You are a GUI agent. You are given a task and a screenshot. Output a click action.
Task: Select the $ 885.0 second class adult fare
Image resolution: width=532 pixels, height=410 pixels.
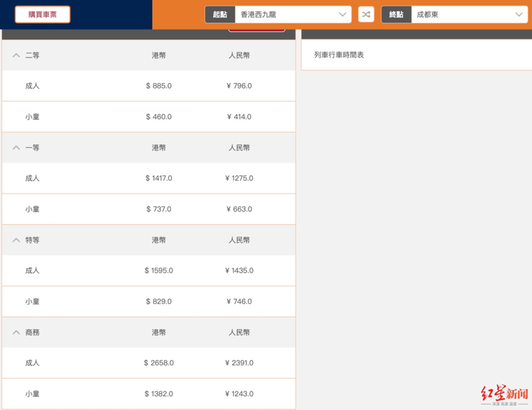[x=159, y=86]
